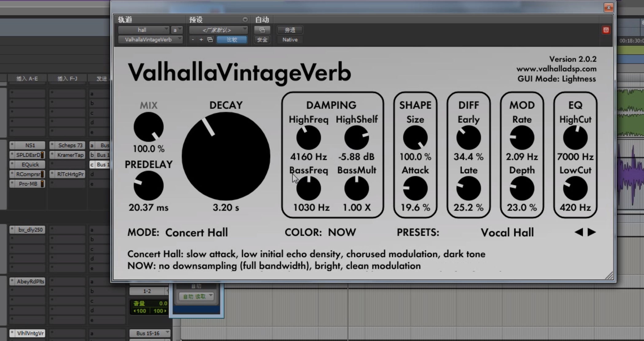
Task: Open the preset section circular menu arrow
Action: click(x=245, y=20)
